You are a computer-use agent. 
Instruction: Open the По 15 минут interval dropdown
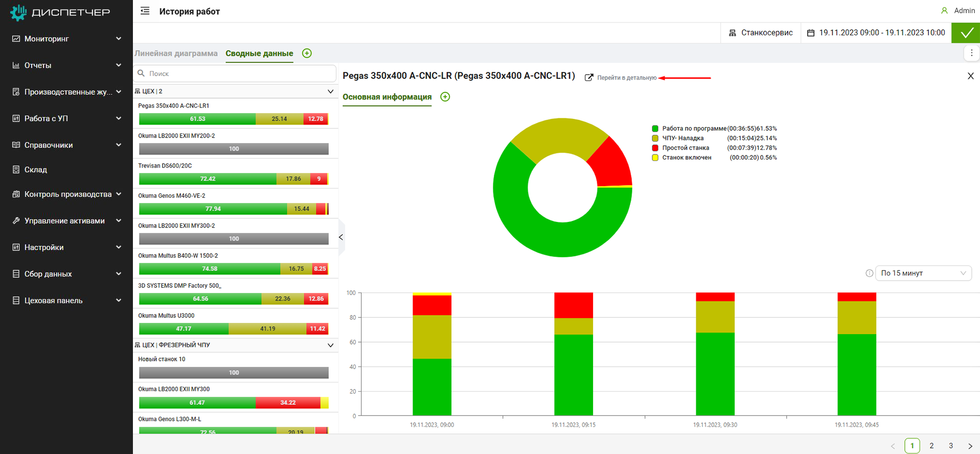tap(923, 273)
